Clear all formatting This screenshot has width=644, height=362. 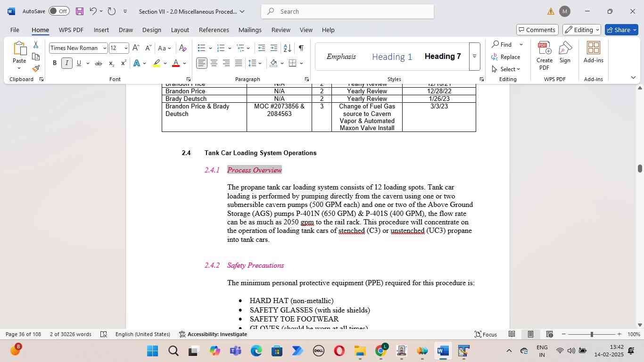[x=183, y=48]
